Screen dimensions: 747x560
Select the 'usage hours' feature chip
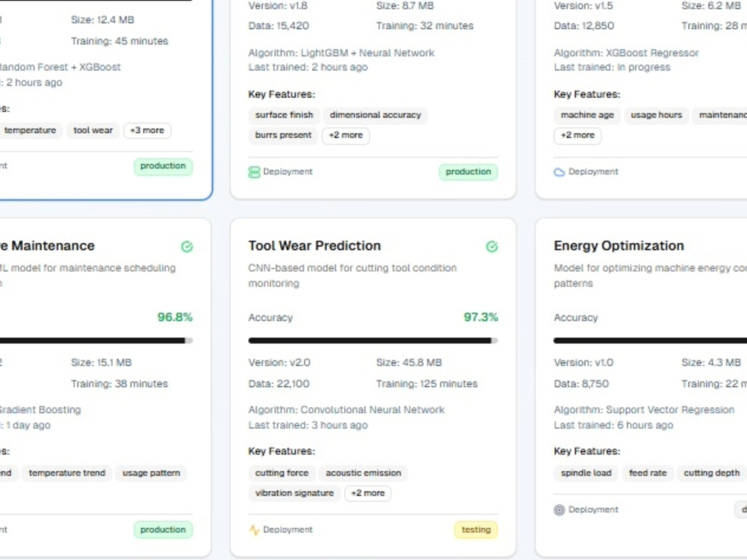(x=657, y=115)
